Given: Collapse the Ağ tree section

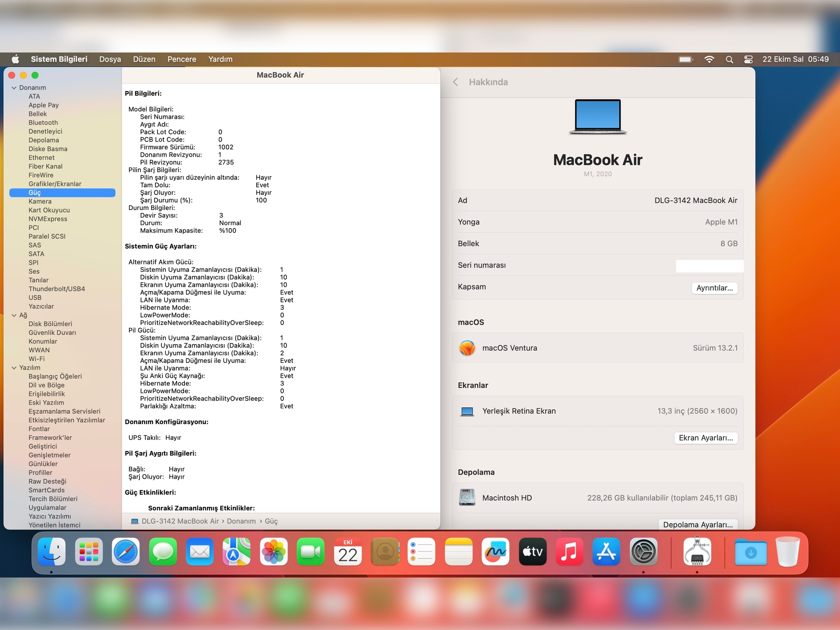Looking at the screenshot, I should click(14, 315).
